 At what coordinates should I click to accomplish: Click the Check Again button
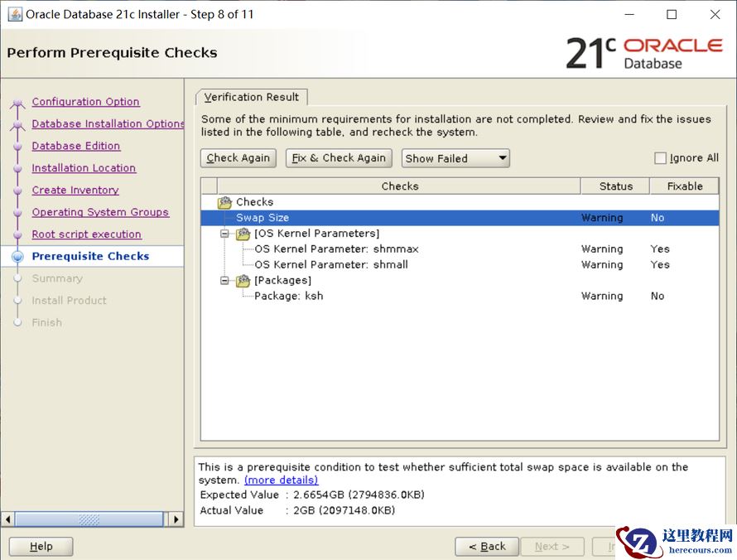click(x=238, y=158)
